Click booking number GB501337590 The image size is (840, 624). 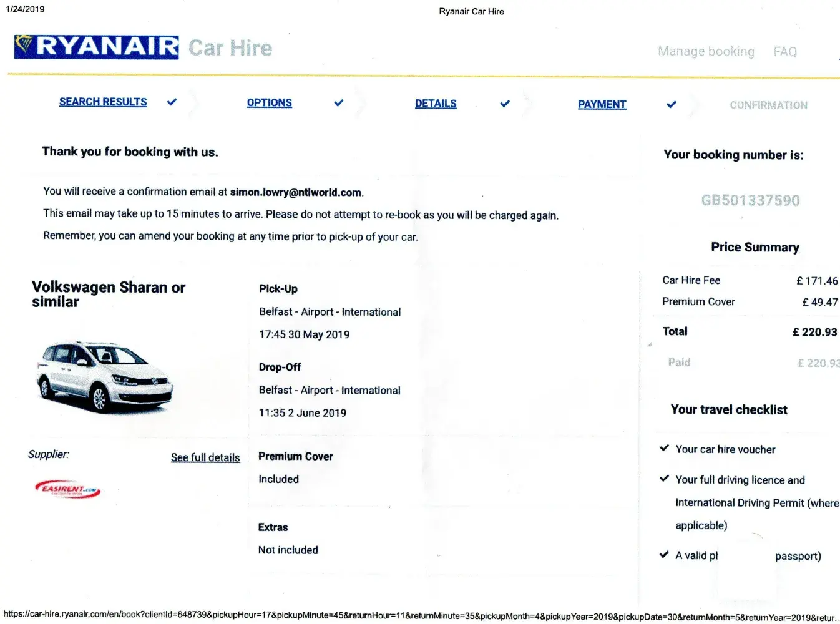tap(750, 200)
